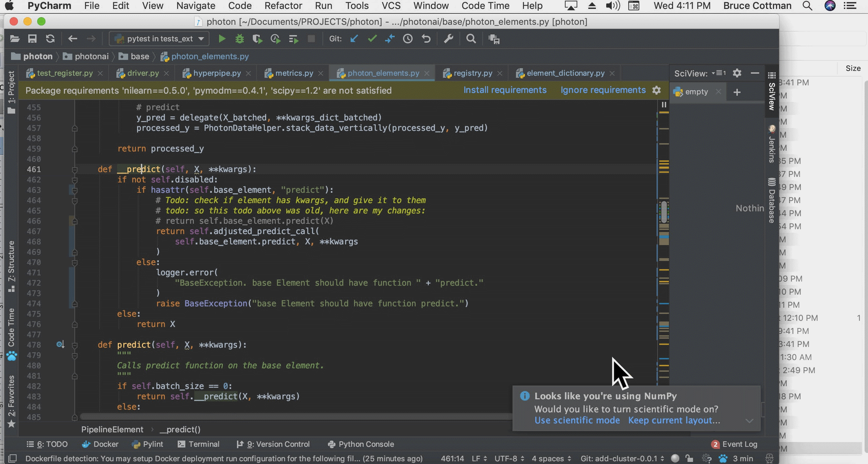Screen dimensions: 868x464
Task: Open the Terminal tool window
Action: [198, 444]
